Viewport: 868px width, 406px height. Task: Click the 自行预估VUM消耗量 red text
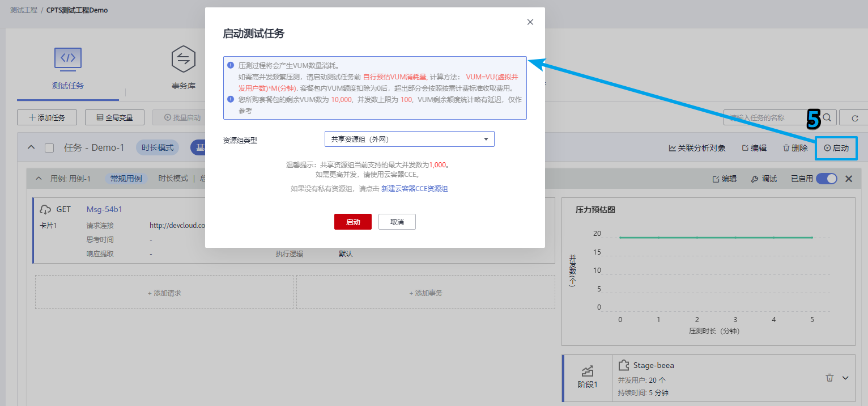pos(395,77)
